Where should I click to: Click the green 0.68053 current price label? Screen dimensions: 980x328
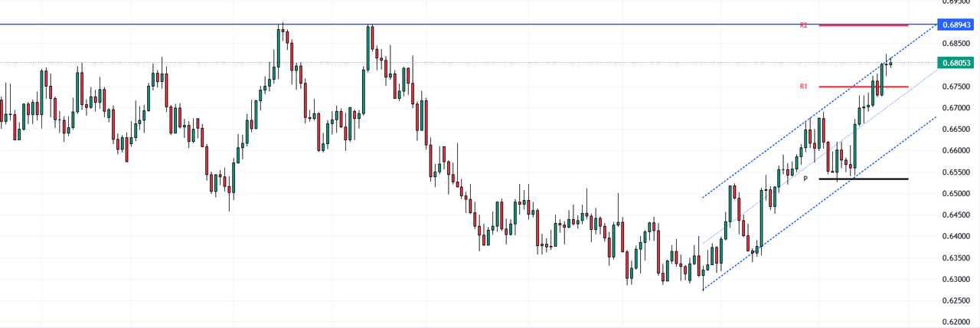(957, 63)
